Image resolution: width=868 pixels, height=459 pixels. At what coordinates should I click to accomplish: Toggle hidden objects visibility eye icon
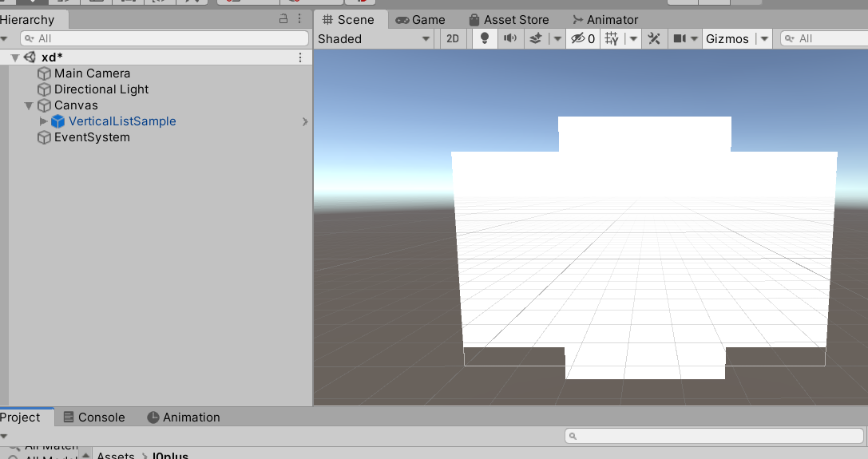(583, 39)
